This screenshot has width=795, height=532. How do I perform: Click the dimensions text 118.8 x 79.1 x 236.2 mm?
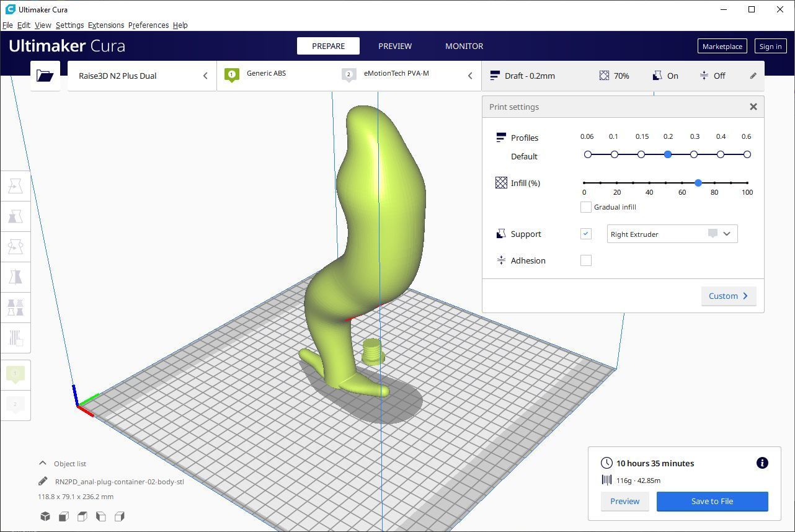(76, 497)
